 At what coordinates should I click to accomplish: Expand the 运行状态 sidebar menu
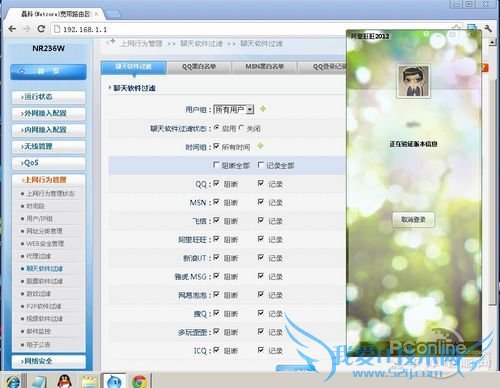pyautogui.click(x=49, y=97)
